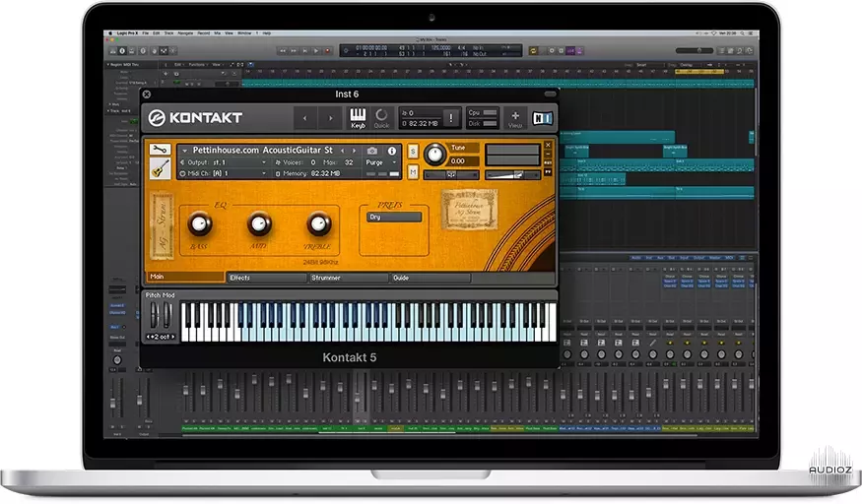Image resolution: width=862 pixels, height=504 pixels.
Task: Open the wrench instrument edit mode
Action: (159, 150)
